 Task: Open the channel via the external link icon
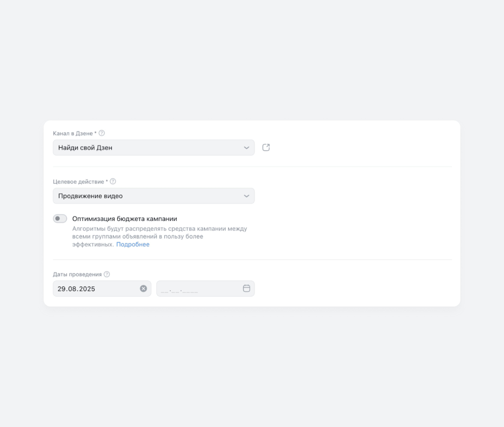(266, 147)
